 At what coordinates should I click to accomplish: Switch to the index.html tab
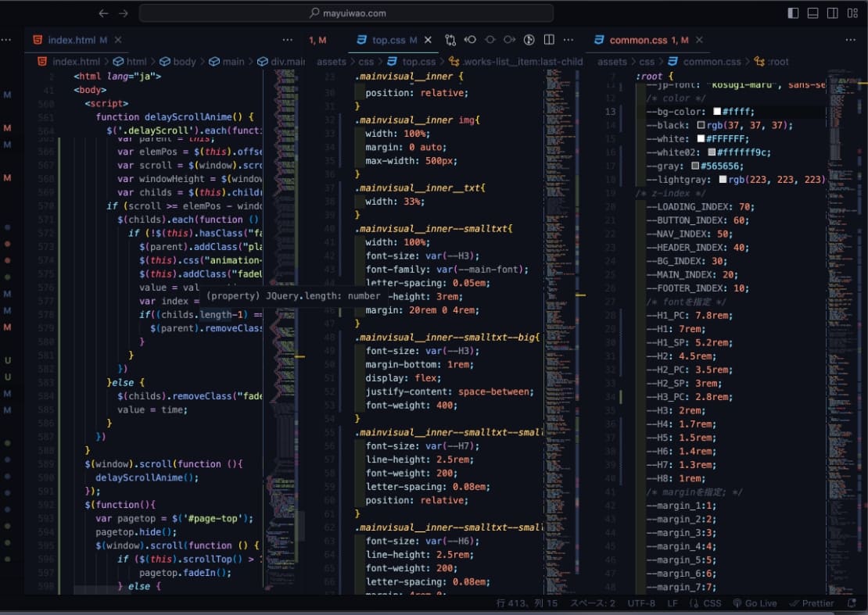click(x=72, y=40)
